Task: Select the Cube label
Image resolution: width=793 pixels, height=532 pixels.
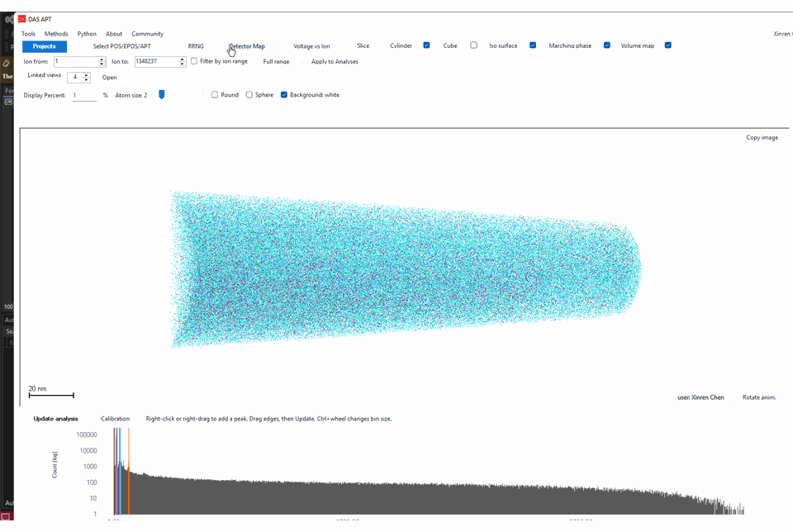Action: (450, 45)
